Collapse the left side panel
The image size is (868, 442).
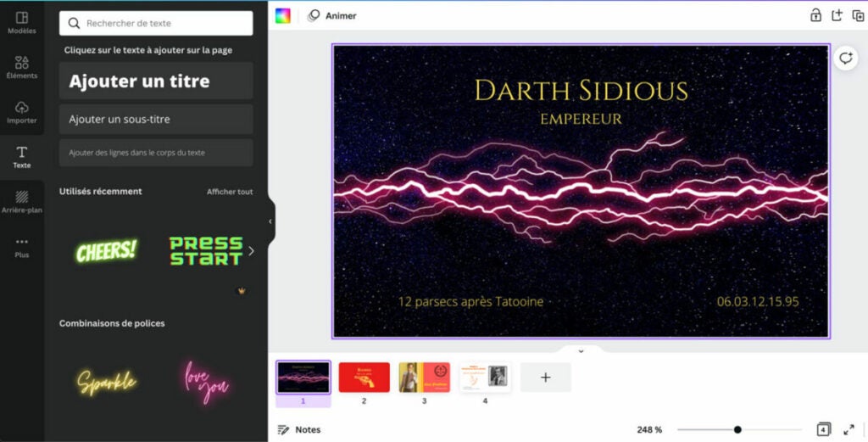point(270,221)
